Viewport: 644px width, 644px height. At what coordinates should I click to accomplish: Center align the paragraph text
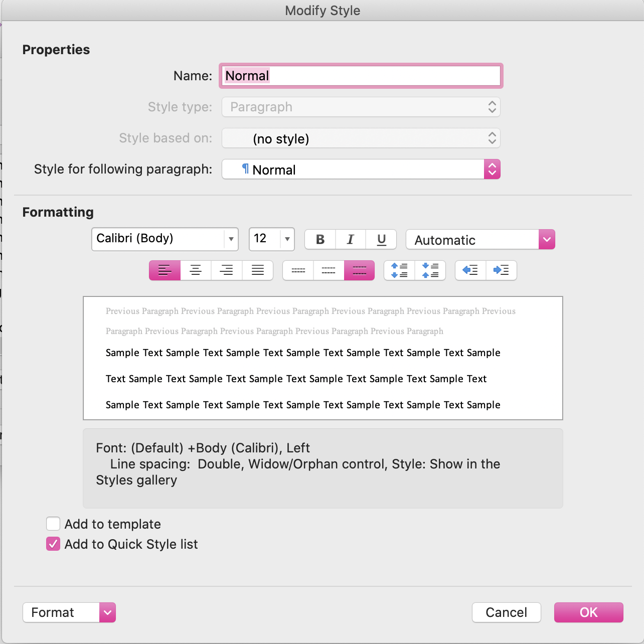196,270
